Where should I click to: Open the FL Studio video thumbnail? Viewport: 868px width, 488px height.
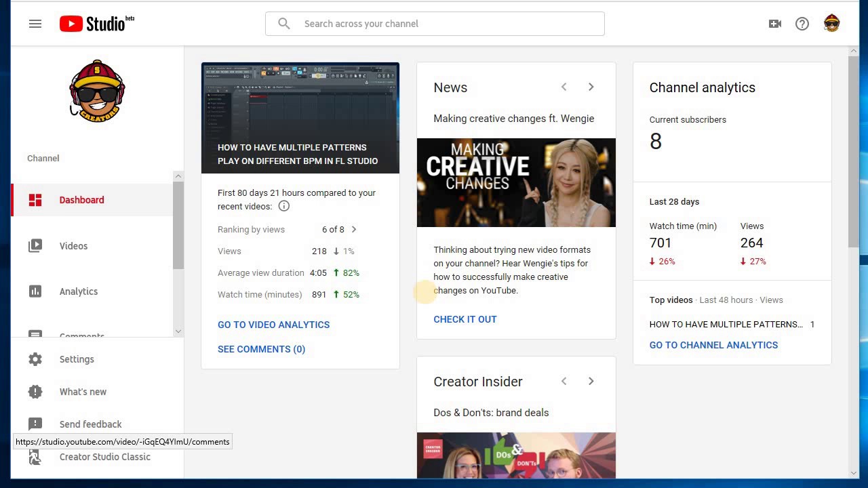pos(300,118)
